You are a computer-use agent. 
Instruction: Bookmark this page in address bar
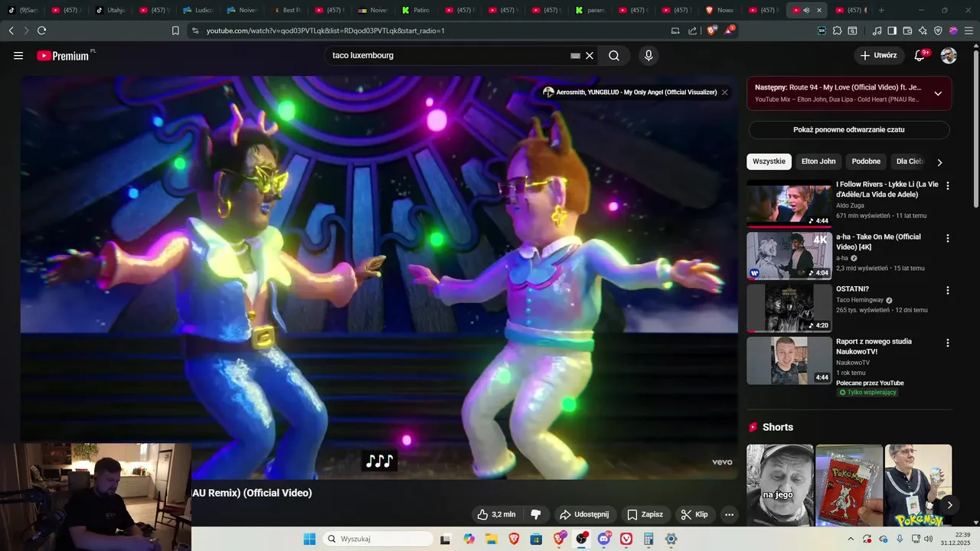pos(175,31)
